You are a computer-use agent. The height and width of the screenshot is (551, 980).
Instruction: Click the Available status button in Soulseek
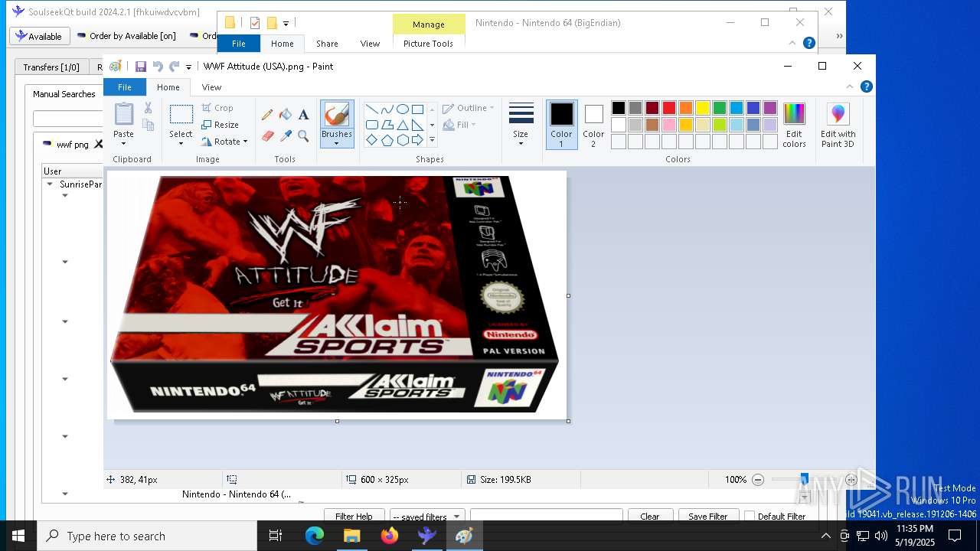[x=40, y=36]
